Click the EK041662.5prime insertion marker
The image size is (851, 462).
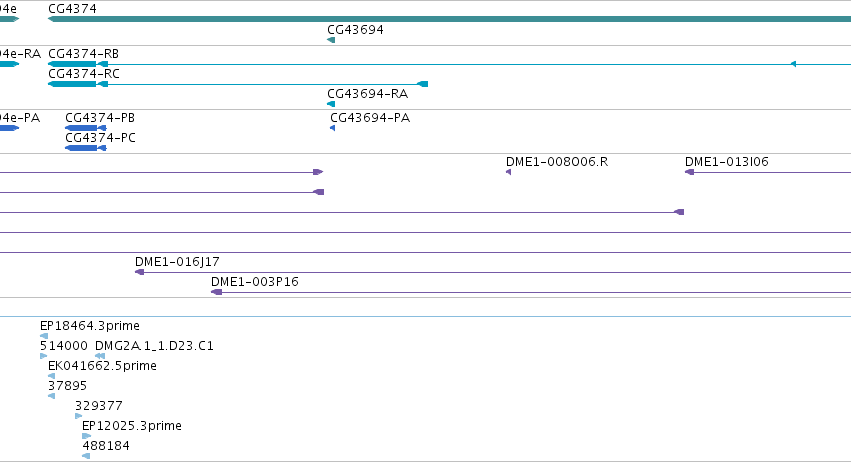click(52, 376)
